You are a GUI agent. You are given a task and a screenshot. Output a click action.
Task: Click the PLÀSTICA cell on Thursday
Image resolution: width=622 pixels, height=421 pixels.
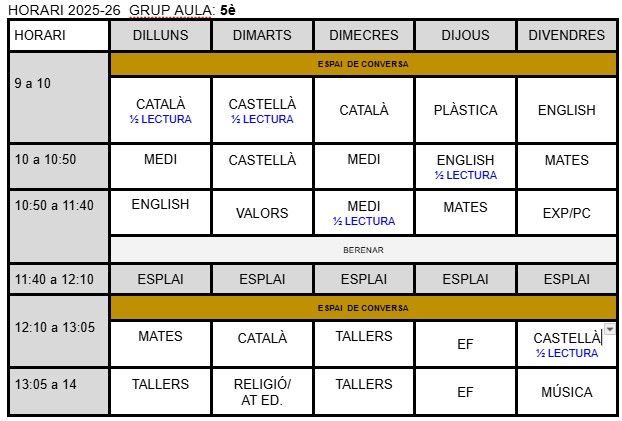(465, 110)
